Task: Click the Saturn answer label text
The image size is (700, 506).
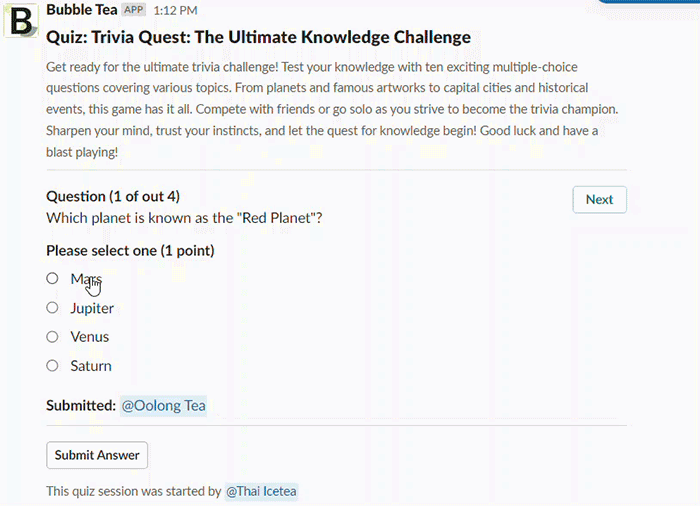Action: [x=91, y=366]
